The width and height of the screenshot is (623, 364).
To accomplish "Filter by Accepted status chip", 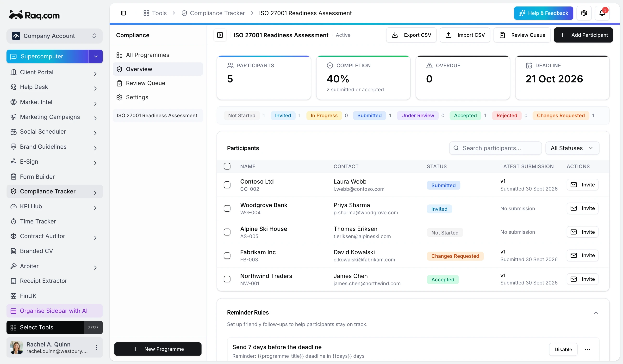I will [x=465, y=115].
